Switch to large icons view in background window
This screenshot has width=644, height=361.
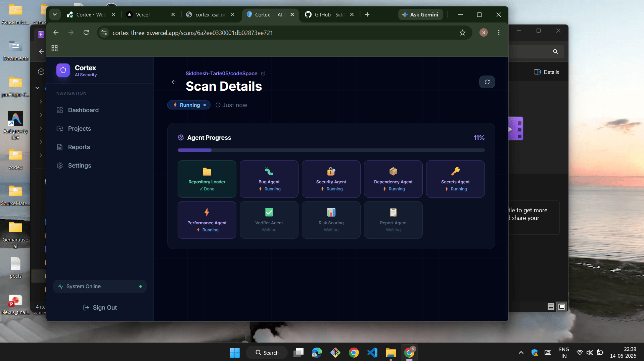(562, 307)
